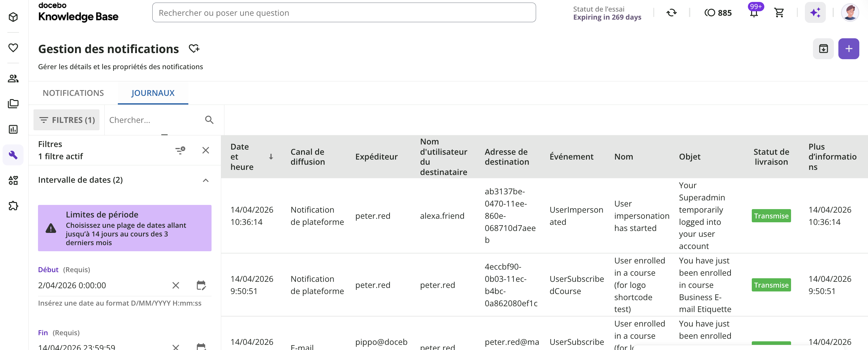Open the reports chart sidebar icon
868x350 pixels.
(13, 129)
